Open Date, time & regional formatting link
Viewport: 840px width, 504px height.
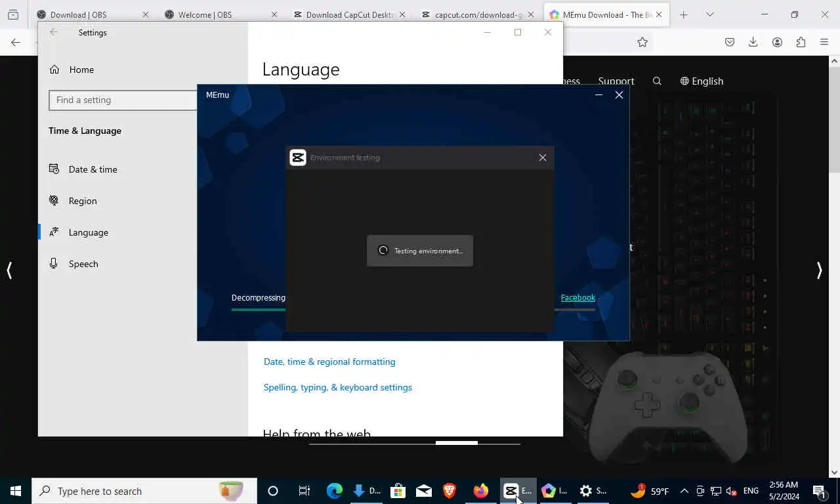[x=329, y=362]
